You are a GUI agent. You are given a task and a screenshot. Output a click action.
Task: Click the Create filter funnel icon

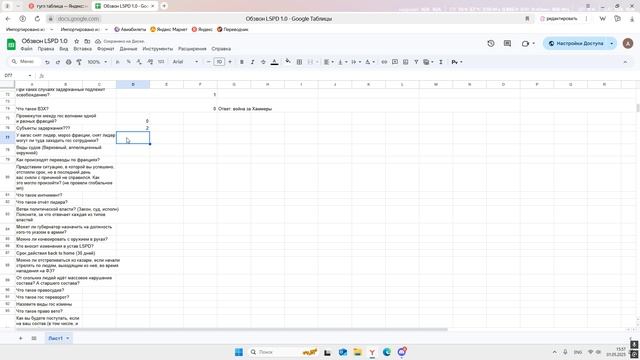(x=416, y=62)
